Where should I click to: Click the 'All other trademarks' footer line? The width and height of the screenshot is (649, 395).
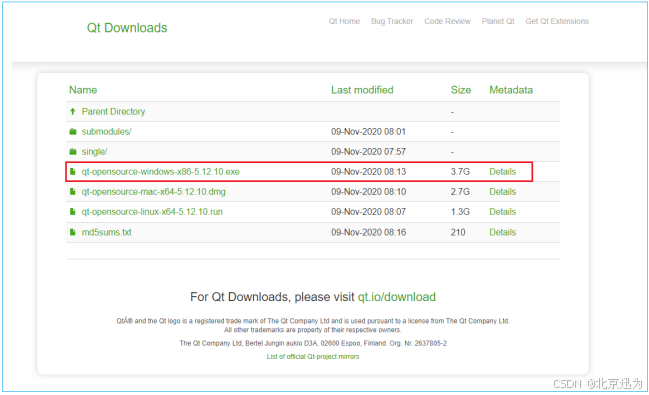click(313, 330)
